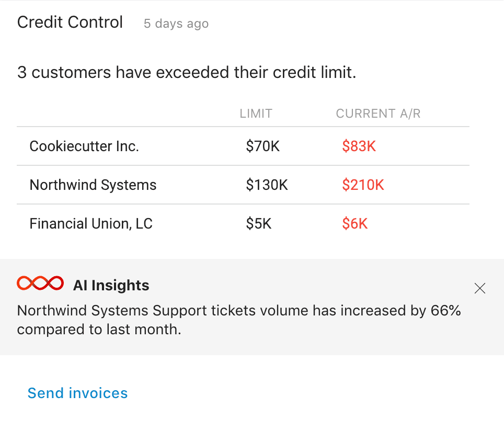Click the 5 days ago timestamp
The image size is (504, 430).
[176, 24]
